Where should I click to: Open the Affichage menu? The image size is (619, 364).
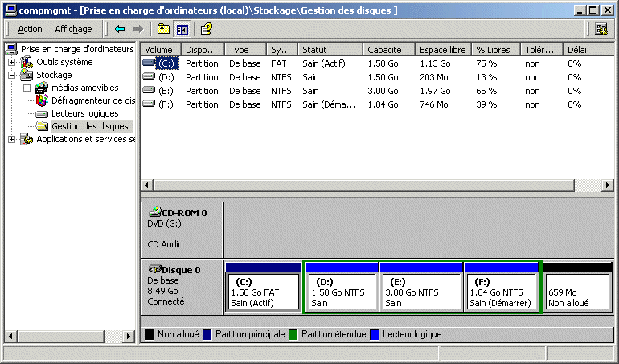click(73, 29)
